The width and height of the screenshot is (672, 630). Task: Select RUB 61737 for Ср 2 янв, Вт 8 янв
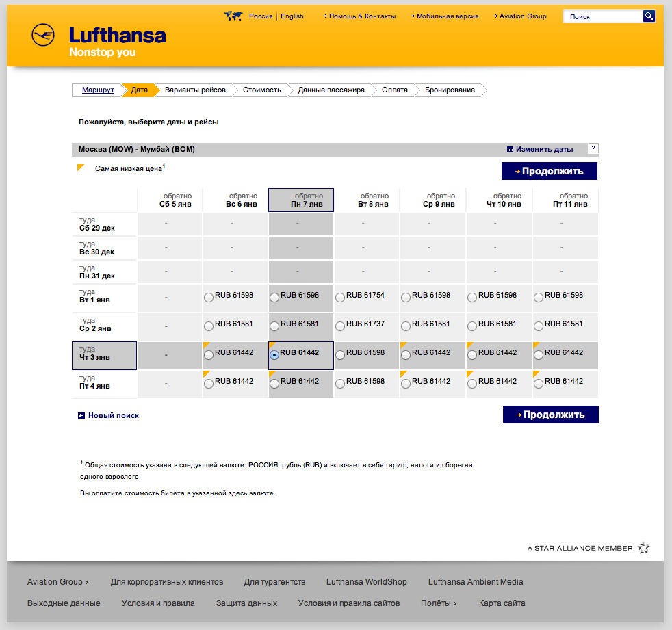tap(340, 326)
